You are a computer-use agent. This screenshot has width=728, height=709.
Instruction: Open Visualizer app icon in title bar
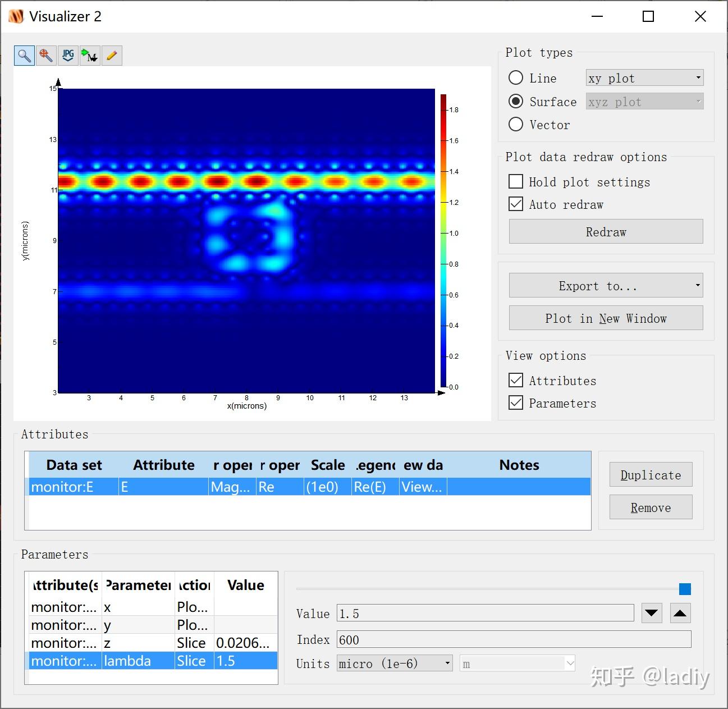[x=16, y=16]
